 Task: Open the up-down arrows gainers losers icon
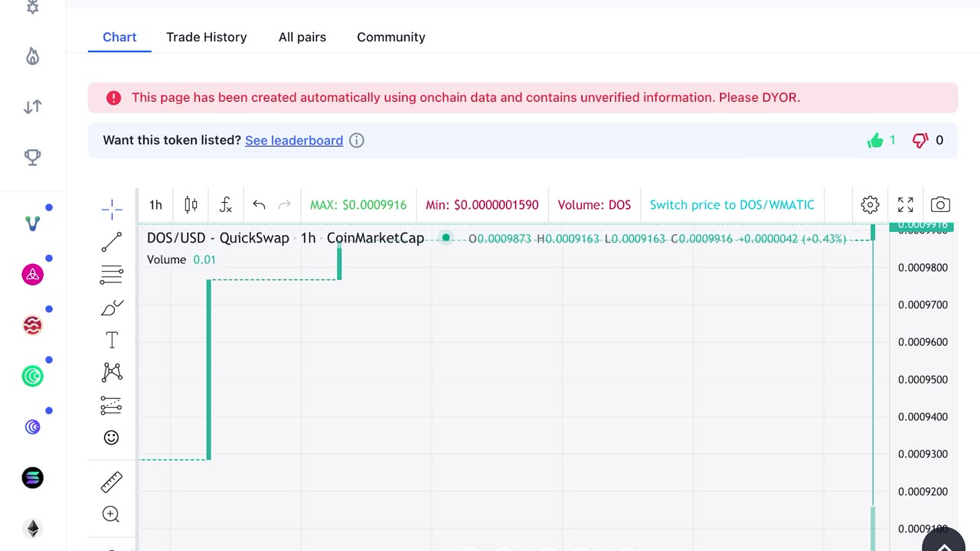32,106
